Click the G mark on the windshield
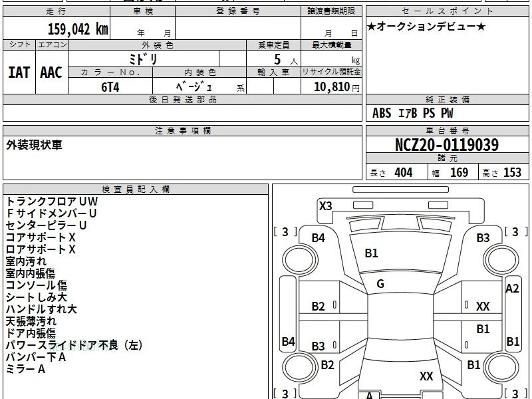The height and width of the screenshot is (399, 532). (380, 284)
